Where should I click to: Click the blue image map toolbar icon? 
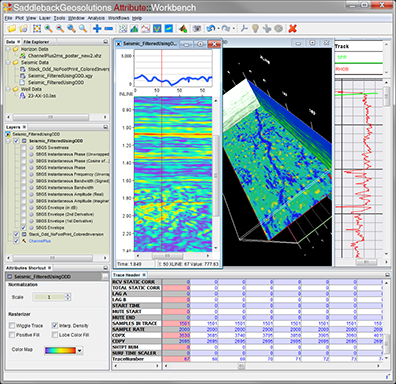click(x=169, y=29)
